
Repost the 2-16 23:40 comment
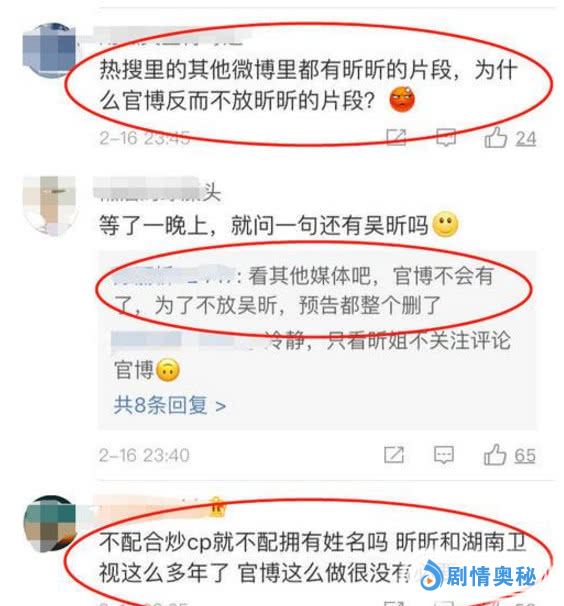394,454
